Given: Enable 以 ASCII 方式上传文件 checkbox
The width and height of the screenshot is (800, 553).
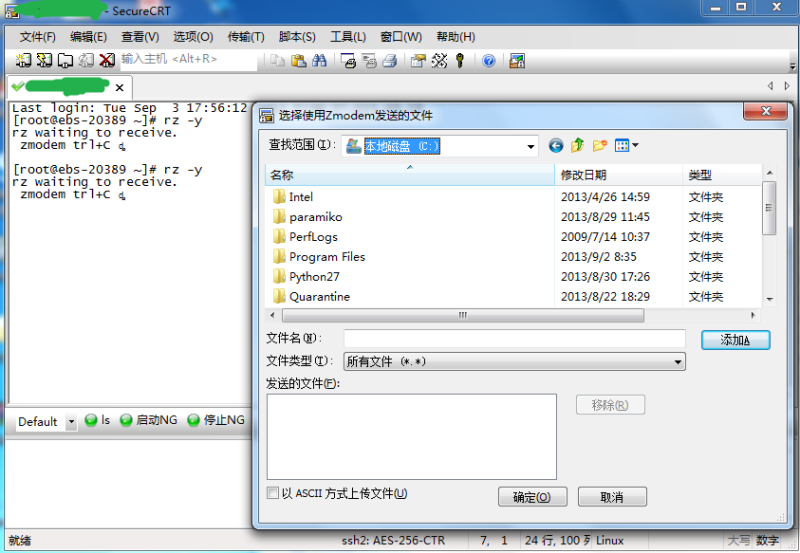Looking at the screenshot, I should [x=273, y=493].
